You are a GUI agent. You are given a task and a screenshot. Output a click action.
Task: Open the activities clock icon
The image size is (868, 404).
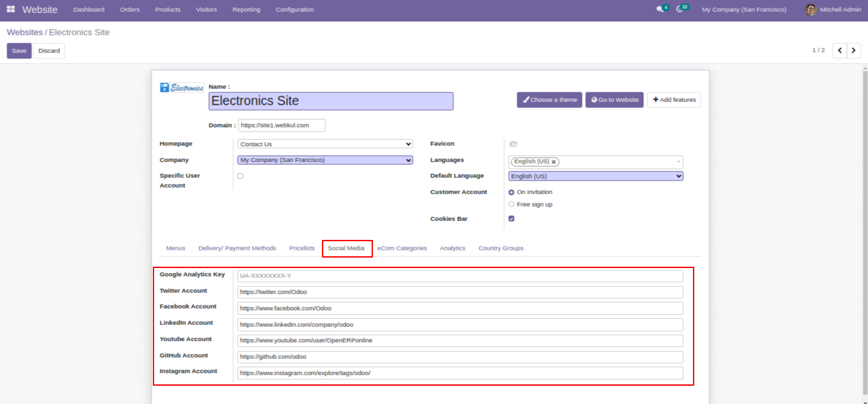click(x=680, y=9)
